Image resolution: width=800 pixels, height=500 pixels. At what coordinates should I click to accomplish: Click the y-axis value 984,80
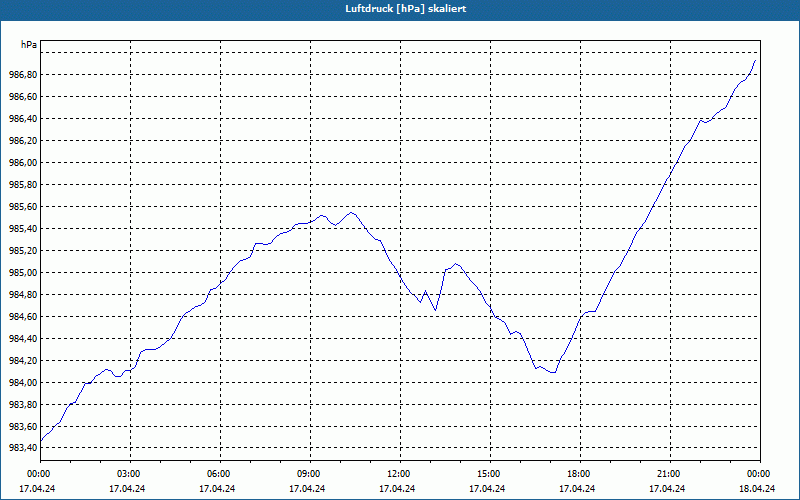click(x=23, y=295)
